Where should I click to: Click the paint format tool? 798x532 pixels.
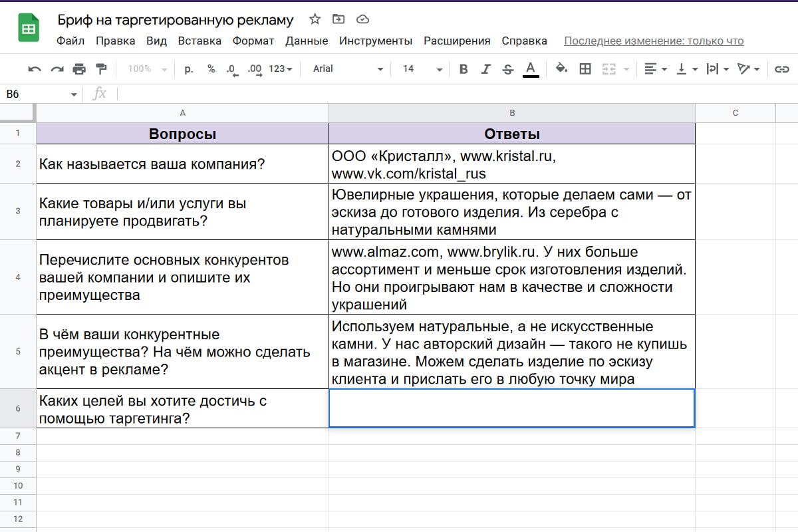[102, 68]
